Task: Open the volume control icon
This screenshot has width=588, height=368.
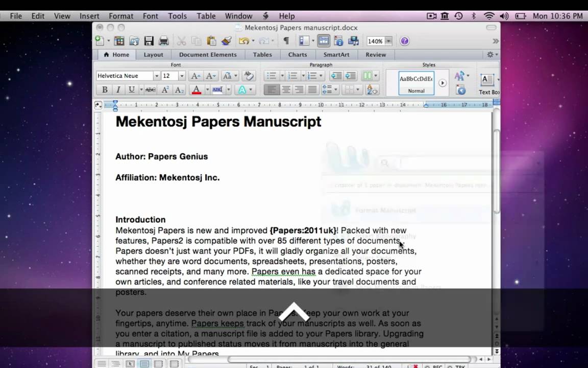Action: [x=504, y=16]
